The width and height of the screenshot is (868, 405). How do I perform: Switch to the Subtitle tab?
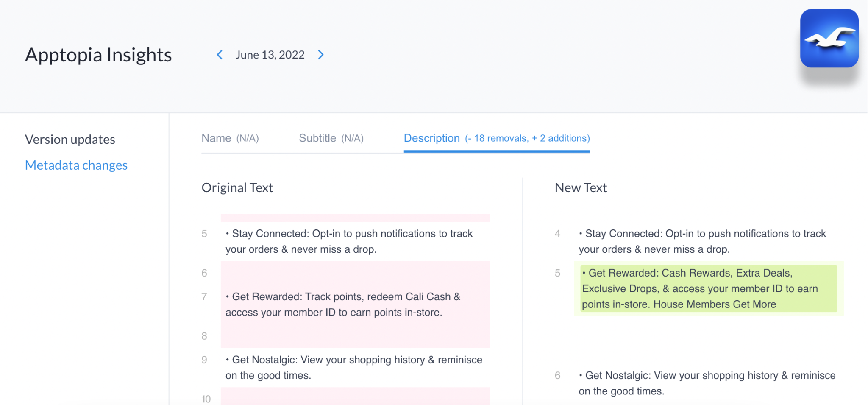tap(331, 138)
